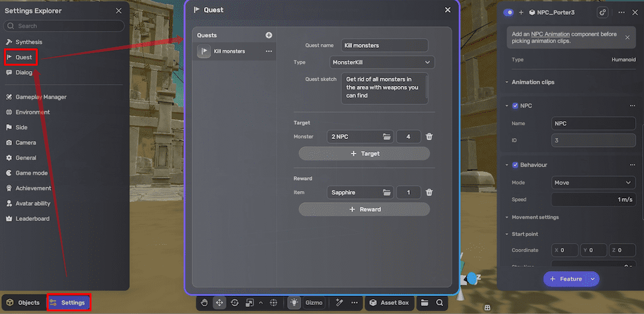Open the quest Type dropdown
This screenshot has height=314, width=644.
382,62
